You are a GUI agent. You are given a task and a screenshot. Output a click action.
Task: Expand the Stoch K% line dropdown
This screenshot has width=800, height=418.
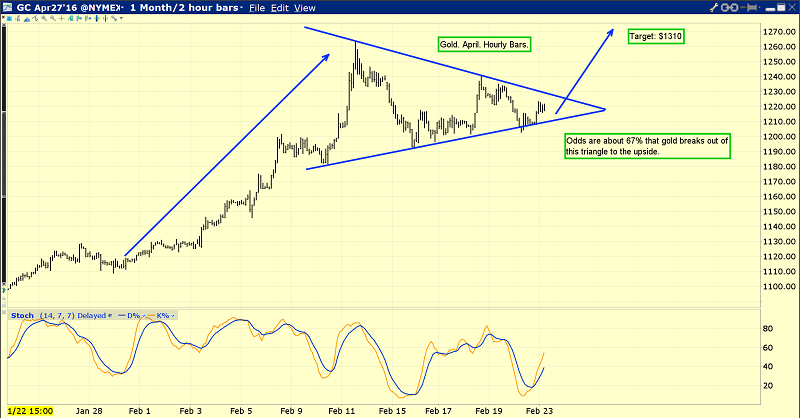point(173,316)
